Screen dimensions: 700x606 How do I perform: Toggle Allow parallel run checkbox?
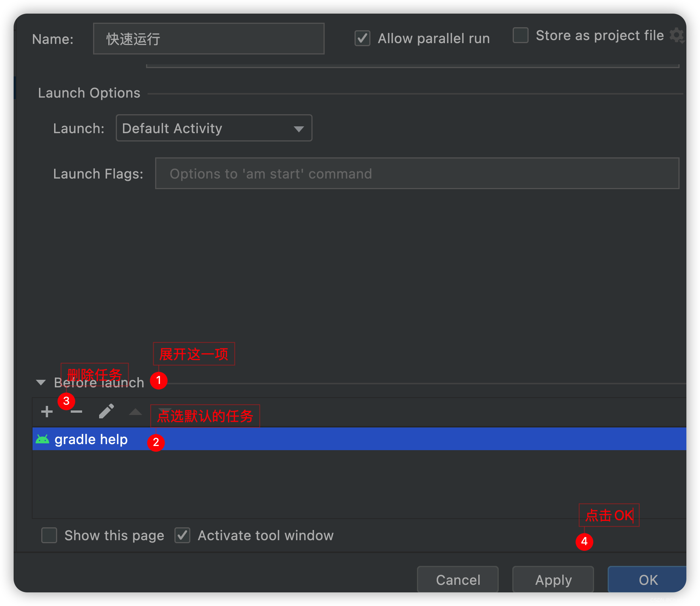pyautogui.click(x=362, y=39)
